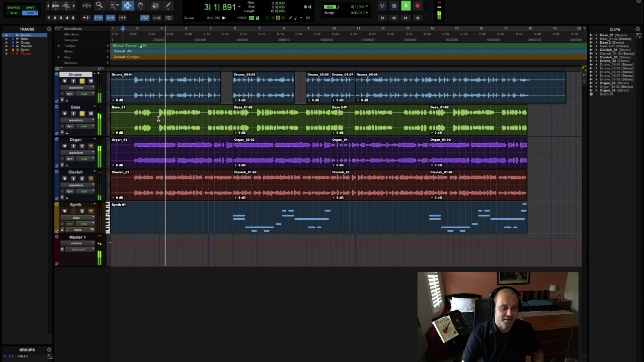Expand the Tempo ruler triangle
This screenshot has width=644, height=362.
pyautogui.click(x=58, y=46)
